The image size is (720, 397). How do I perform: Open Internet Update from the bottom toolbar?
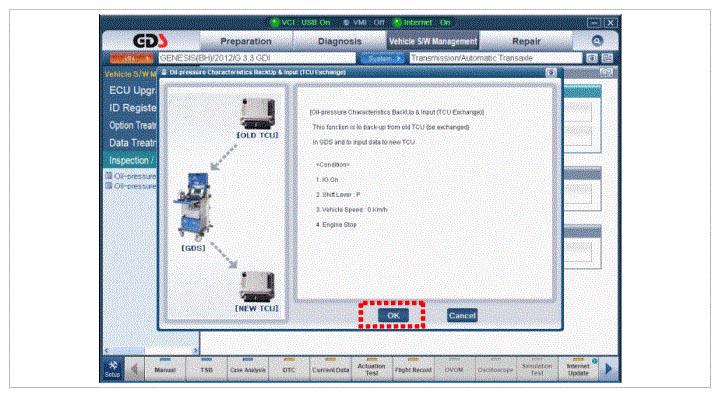(x=578, y=369)
